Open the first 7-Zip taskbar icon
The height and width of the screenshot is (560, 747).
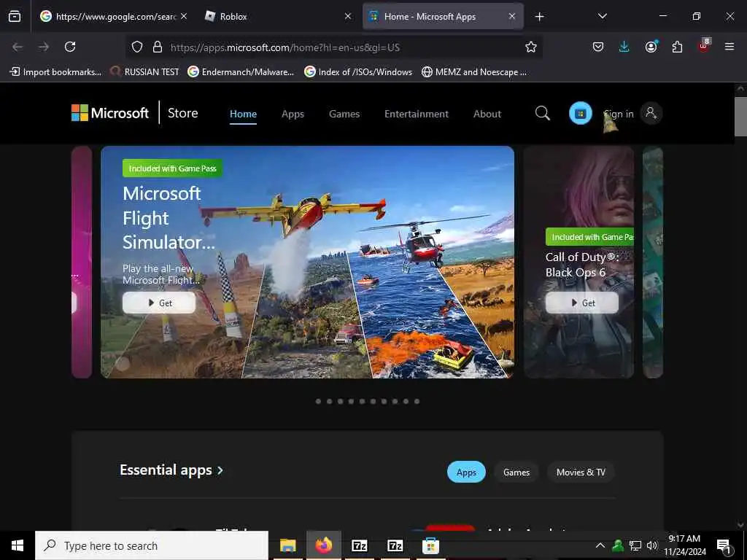point(359,545)
